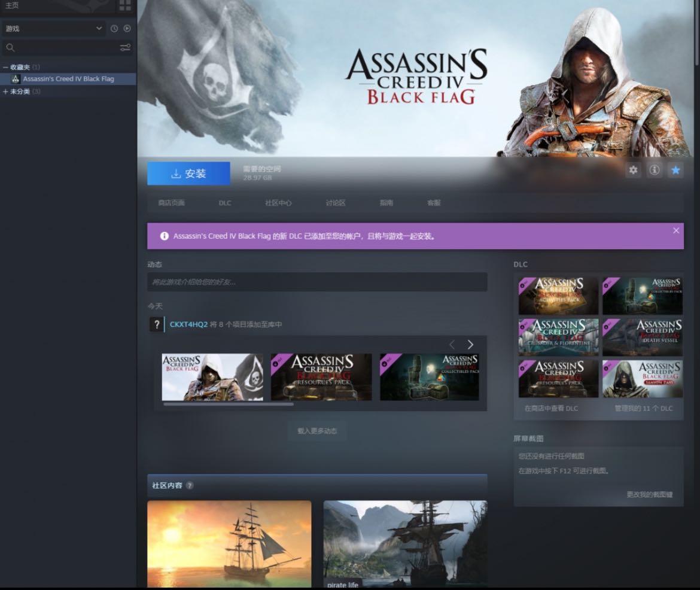Open advanced filter sliders icon
The image size is (700, 590).
coord(125,47)
